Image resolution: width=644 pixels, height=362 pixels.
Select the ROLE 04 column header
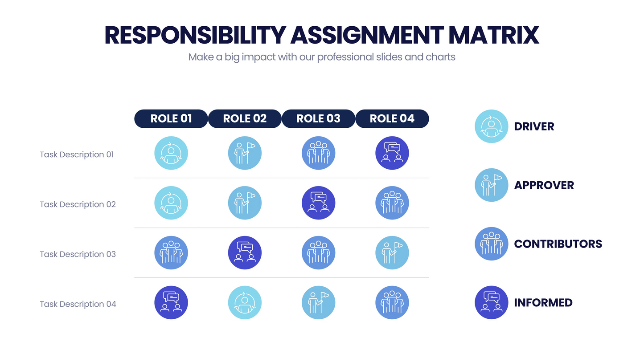tap(392, 119)
